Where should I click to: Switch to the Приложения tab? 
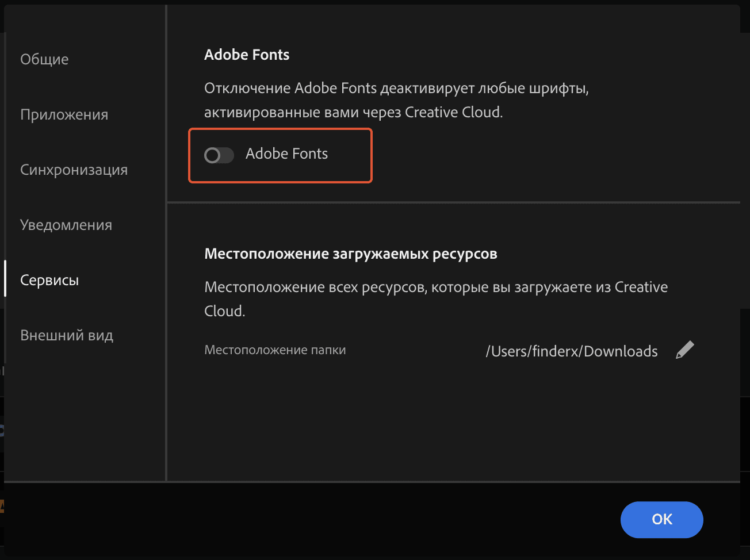point(64,114)
